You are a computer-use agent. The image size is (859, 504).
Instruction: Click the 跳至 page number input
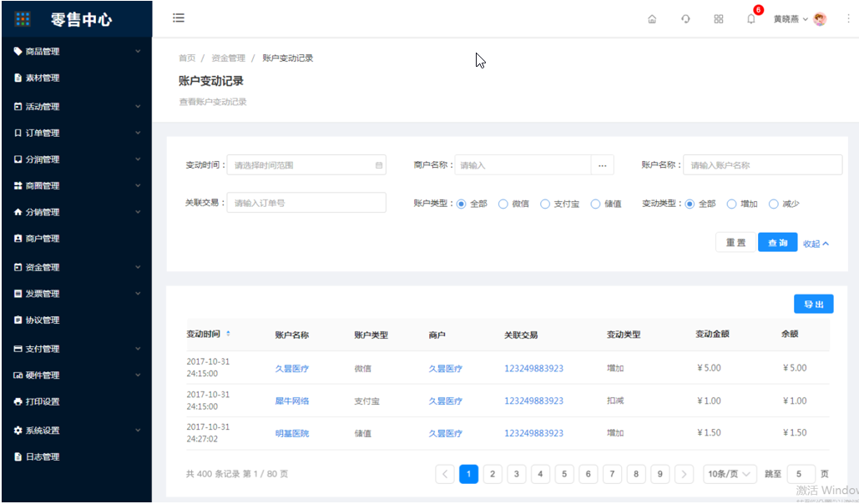801,474
